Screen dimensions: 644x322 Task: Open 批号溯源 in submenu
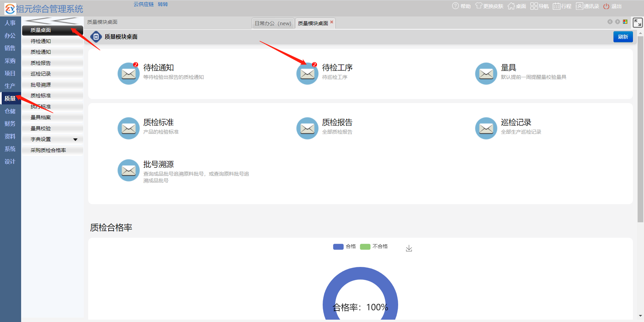click(x=53, y=85)
